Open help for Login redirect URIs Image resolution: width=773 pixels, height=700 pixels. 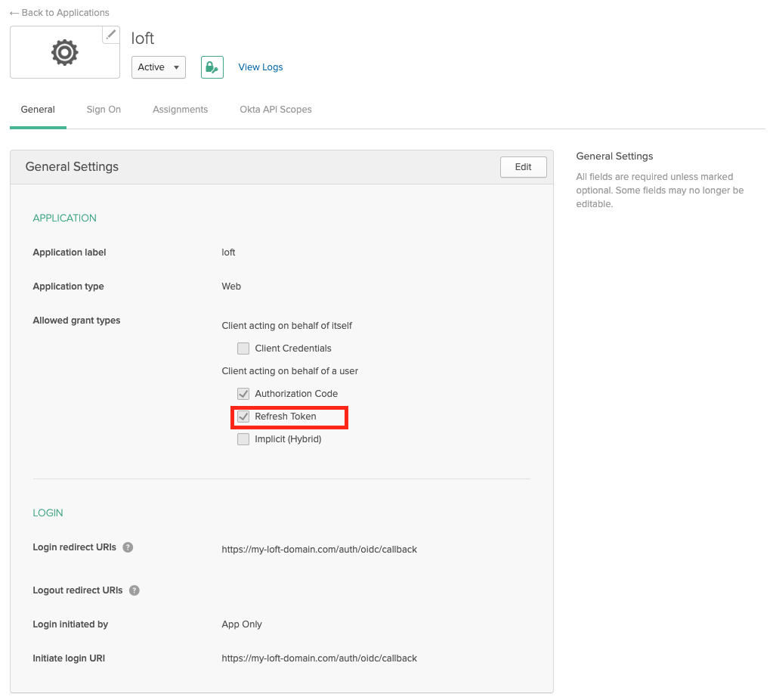[x=128, y=547]
